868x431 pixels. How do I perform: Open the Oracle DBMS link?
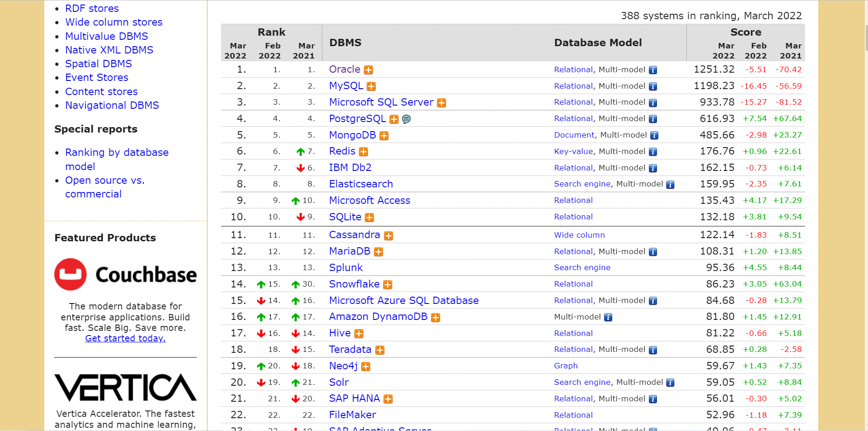point(345,69)
